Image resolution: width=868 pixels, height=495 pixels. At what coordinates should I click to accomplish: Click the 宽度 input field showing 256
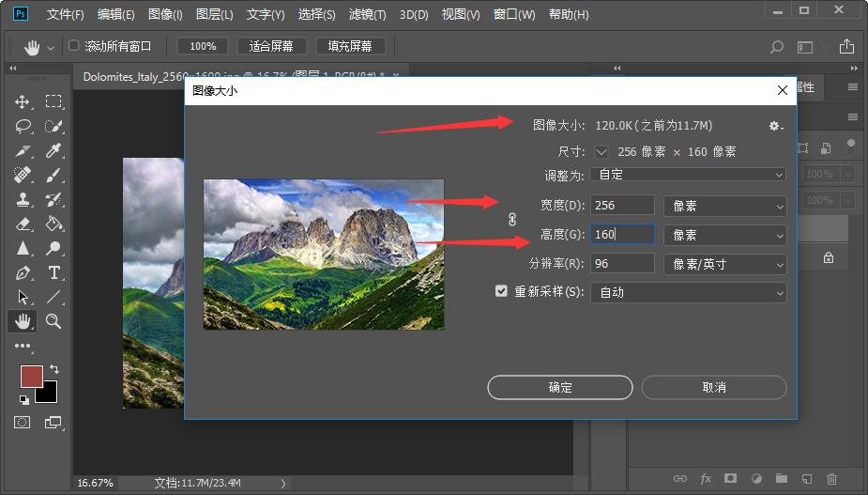click(622, 205)
